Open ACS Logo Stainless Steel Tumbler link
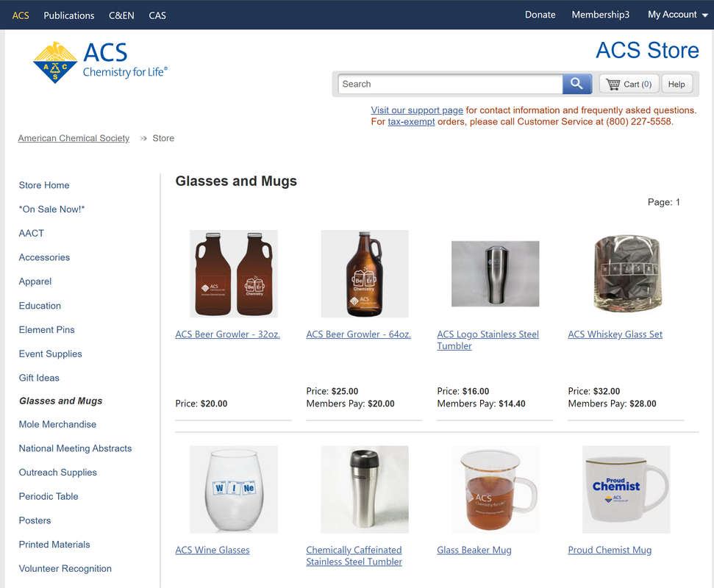Image resolution: width=714 pixels, height=588 pixels. coord(488,340)
